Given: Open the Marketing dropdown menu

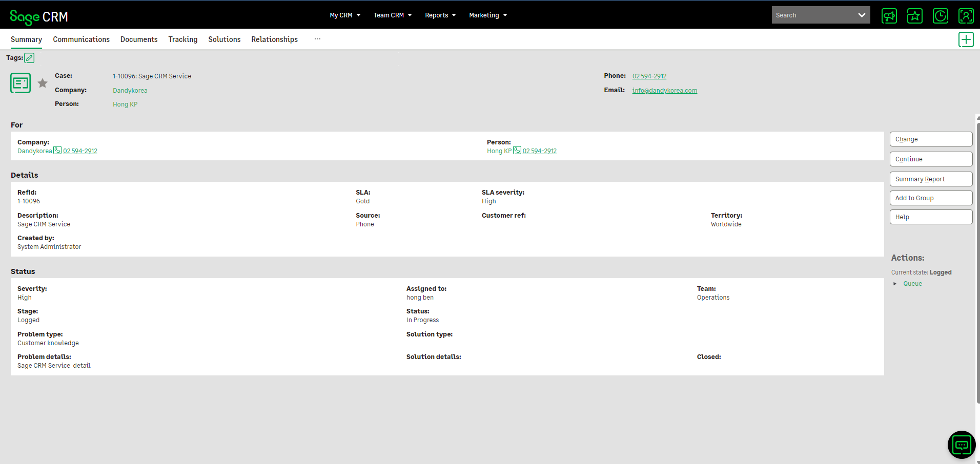Looking at the screenshot, I should 488,15.
